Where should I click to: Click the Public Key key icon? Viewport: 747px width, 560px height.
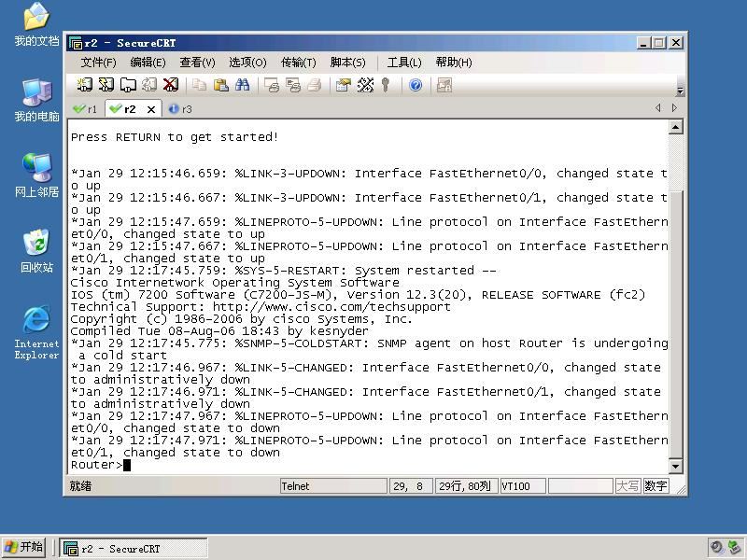click(x=386, y=85)
